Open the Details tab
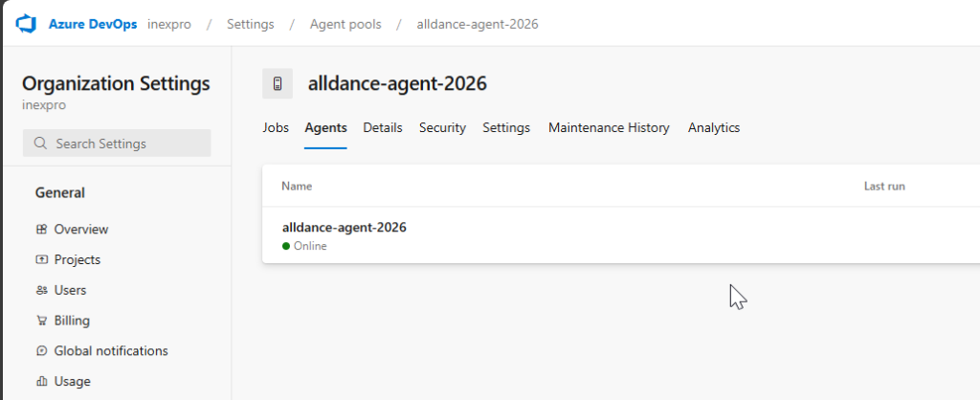Image resolution: width=980 pixels, height=400 pixels. [x=383, y=128]
